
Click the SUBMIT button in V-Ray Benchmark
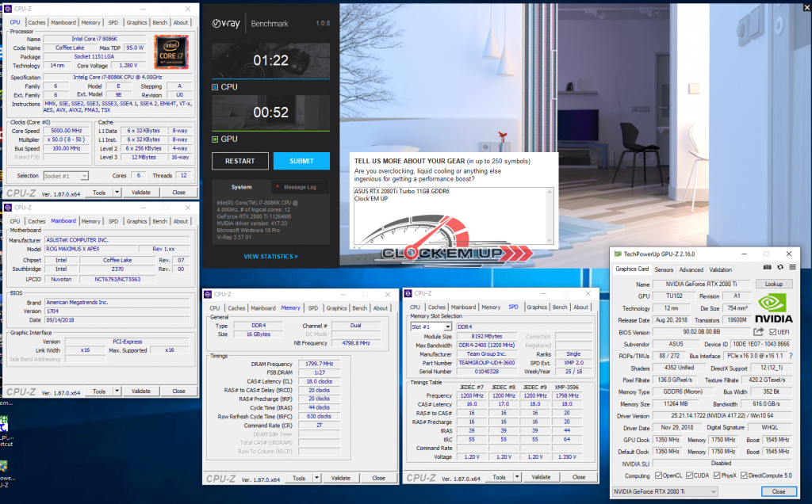point(301,161)
